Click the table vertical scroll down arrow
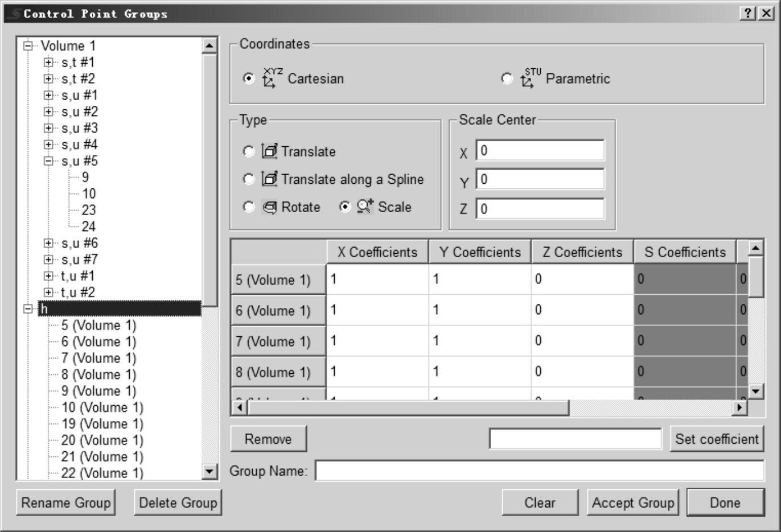Image resolution: width=781 pixels, height=532 pixels. 755,391
